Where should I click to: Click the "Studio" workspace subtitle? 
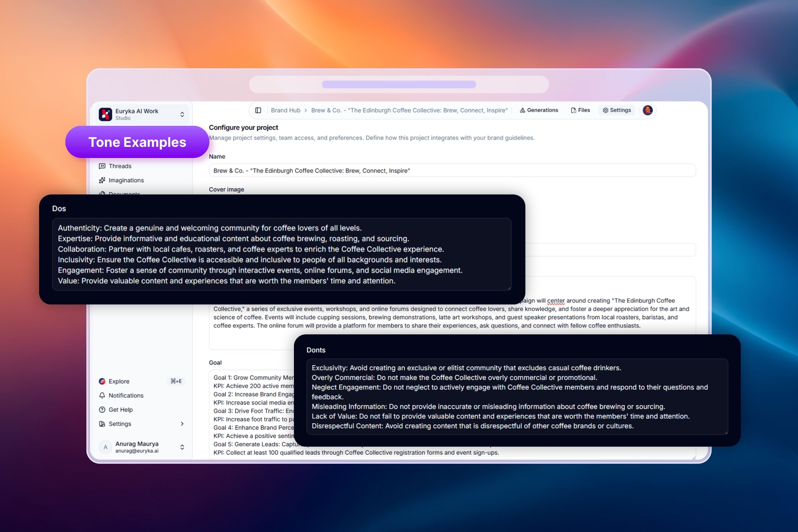click(123, 118)
